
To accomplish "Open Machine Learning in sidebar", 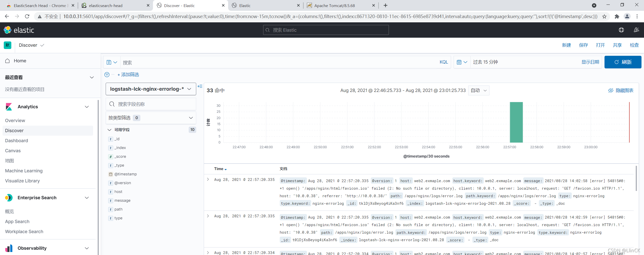I will tap(24, 171).
